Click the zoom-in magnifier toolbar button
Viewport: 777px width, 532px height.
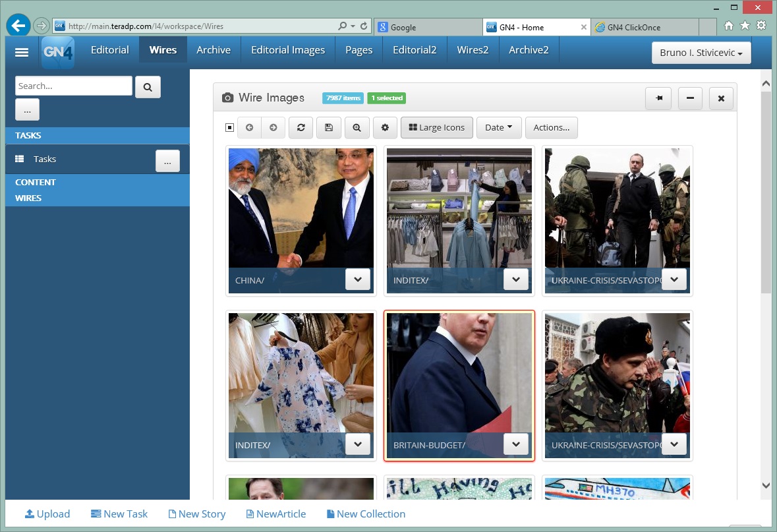point(357,127)
